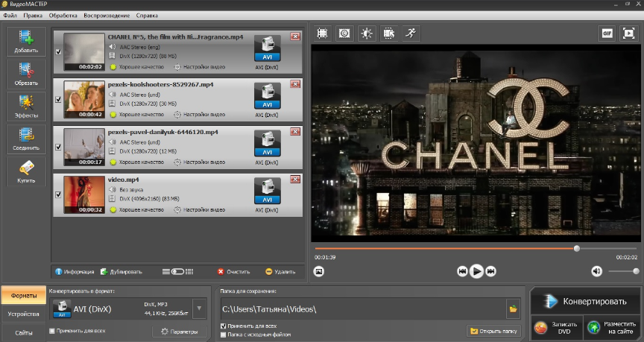Screen dimensions: 644x342
Task: Click the Удалить button below list
Action: coord(280,272)
